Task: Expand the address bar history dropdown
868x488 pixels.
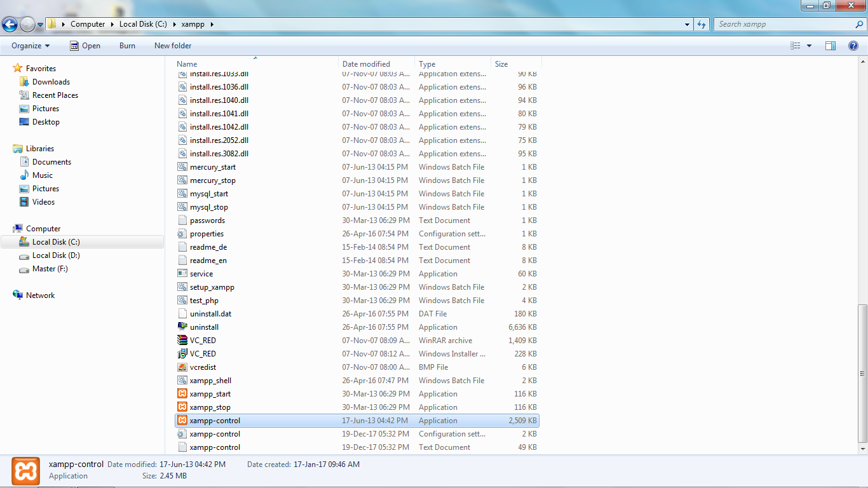Action: click(x=688, y=24)
